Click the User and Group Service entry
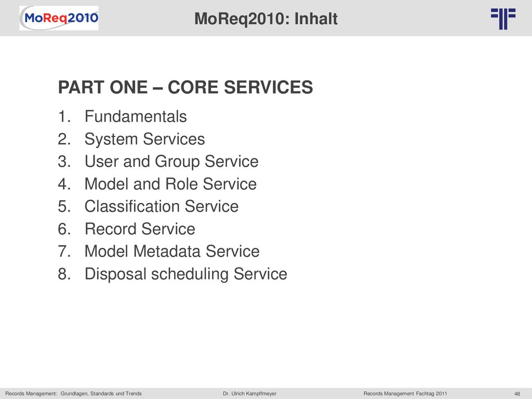 pyautogui.click(x=171, y=162)
